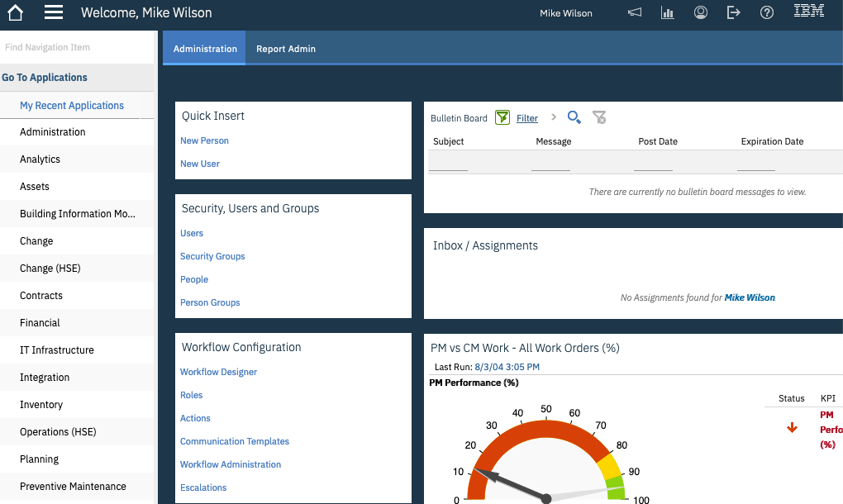Screen dimensions: 843x504
Task: Click the IBM logo
Action: pyautogui.click(x=809, y=10)
